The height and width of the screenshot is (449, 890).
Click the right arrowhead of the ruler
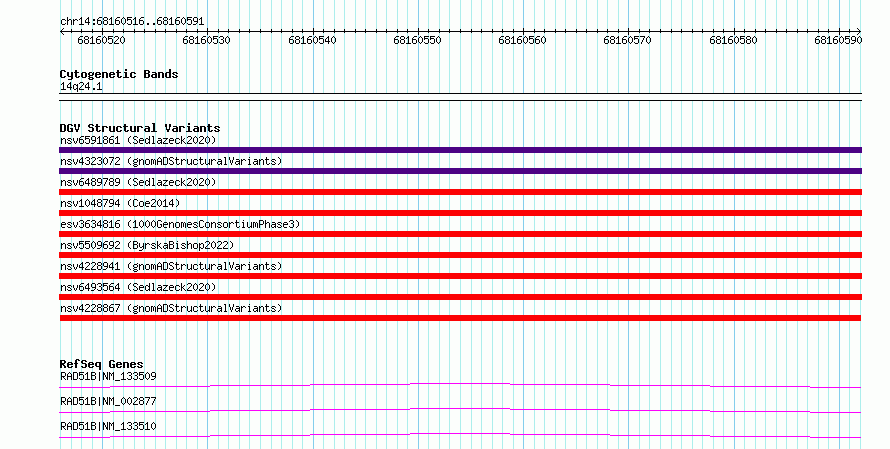(x=859, y=32)
